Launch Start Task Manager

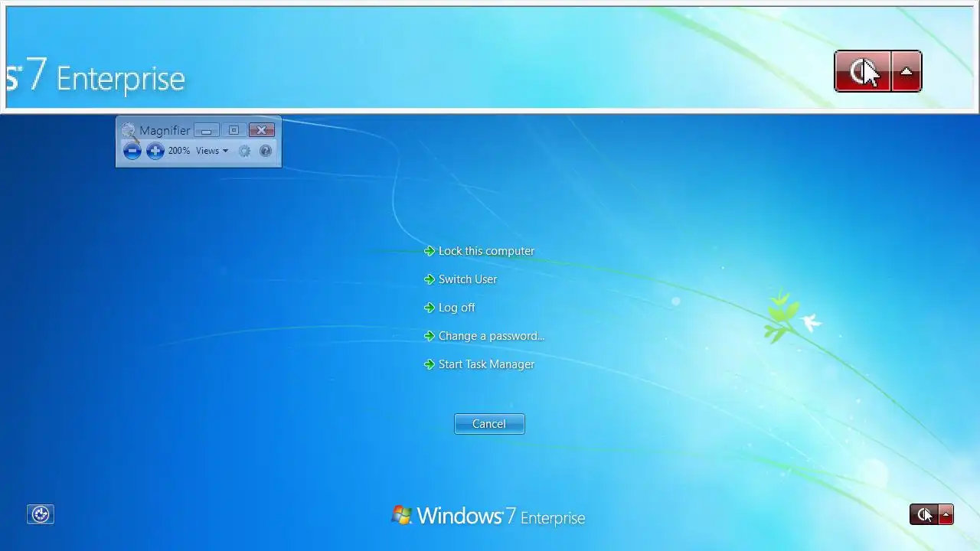[479, 364]
